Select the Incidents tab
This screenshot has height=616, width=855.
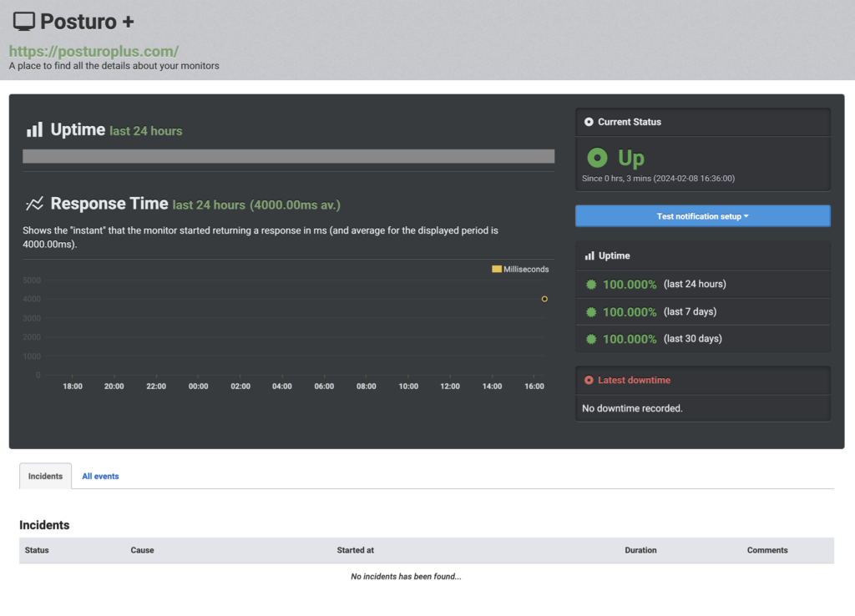[x=45, y=477]
